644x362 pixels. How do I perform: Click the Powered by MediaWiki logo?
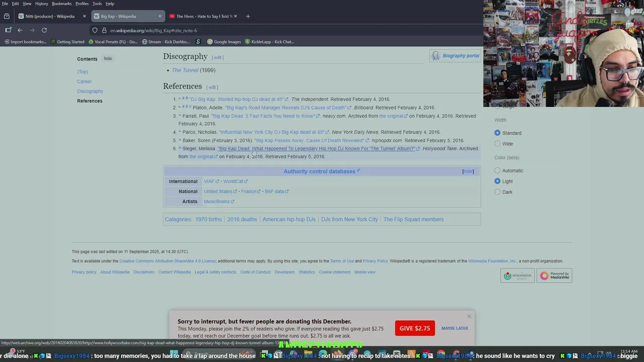(x=554, y=276)
